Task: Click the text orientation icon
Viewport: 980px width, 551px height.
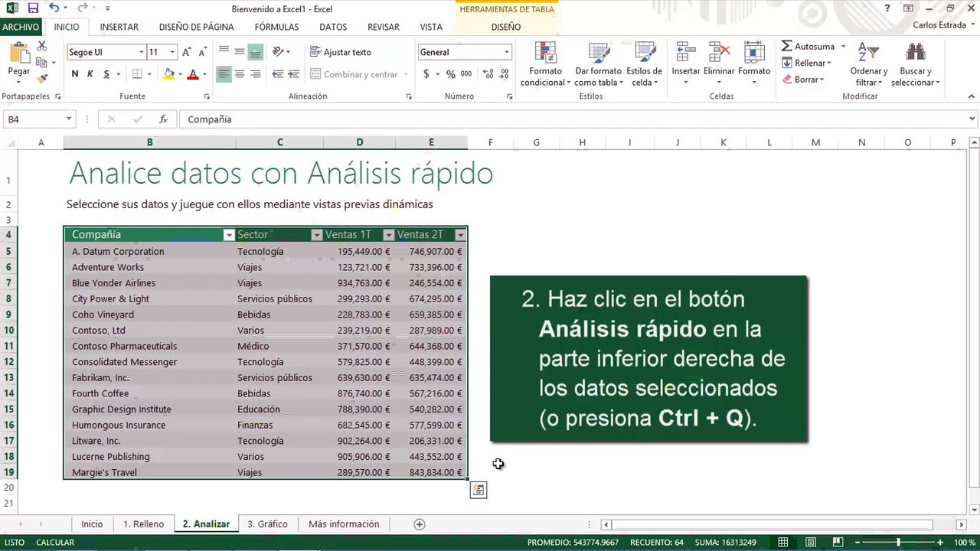Action: pyautogui.click(x=278, y=52)
